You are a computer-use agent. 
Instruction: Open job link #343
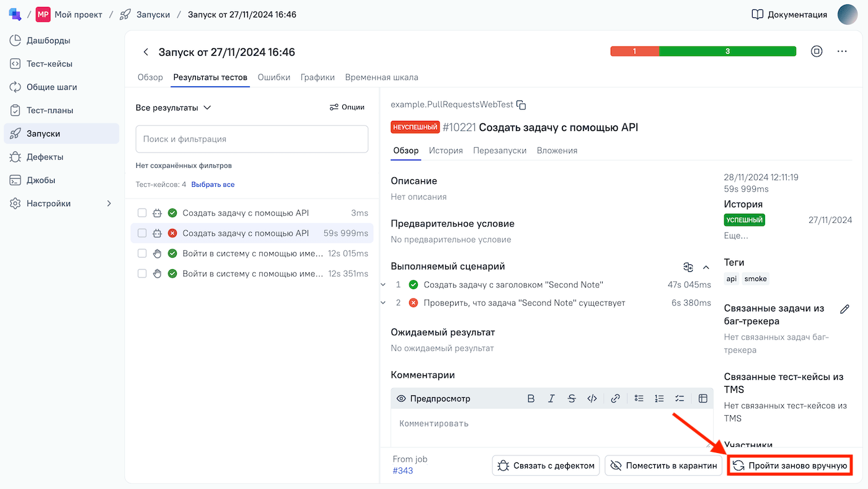coord(403,470)
